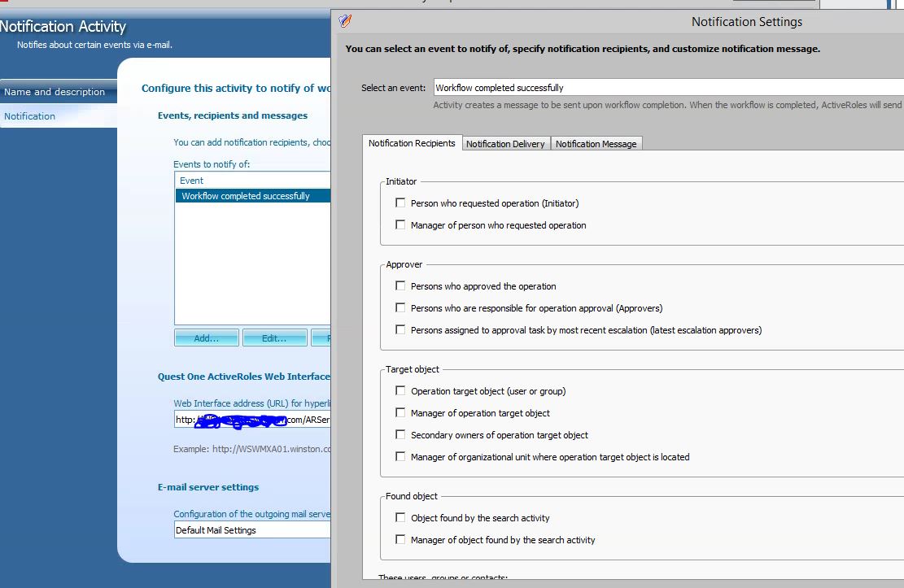Select Notification item in left sidebar

(x=58, y=115)
